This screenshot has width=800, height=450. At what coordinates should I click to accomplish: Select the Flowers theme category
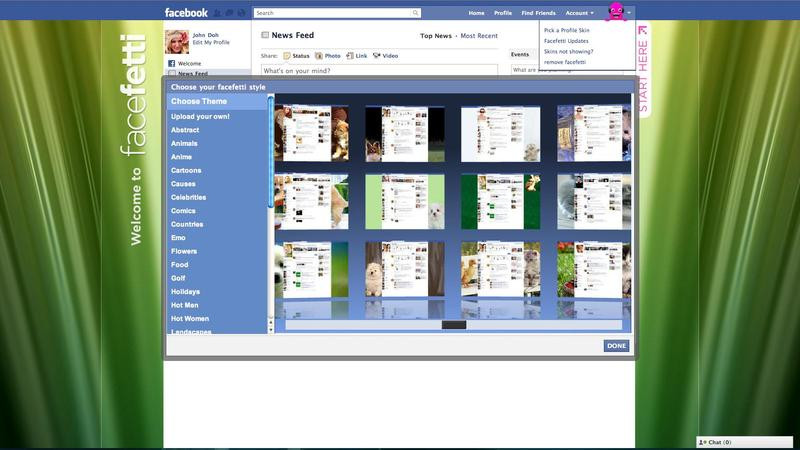coord(184,252)
